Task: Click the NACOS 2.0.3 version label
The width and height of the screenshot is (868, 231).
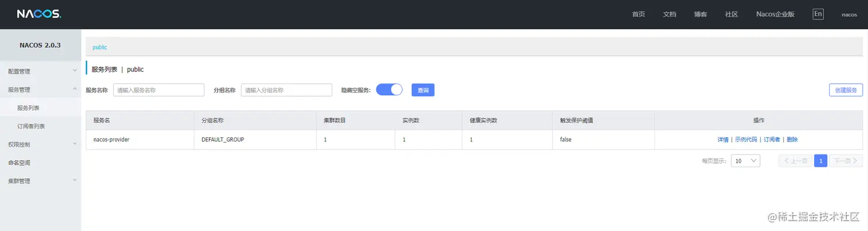Action: tap(40, 45)
